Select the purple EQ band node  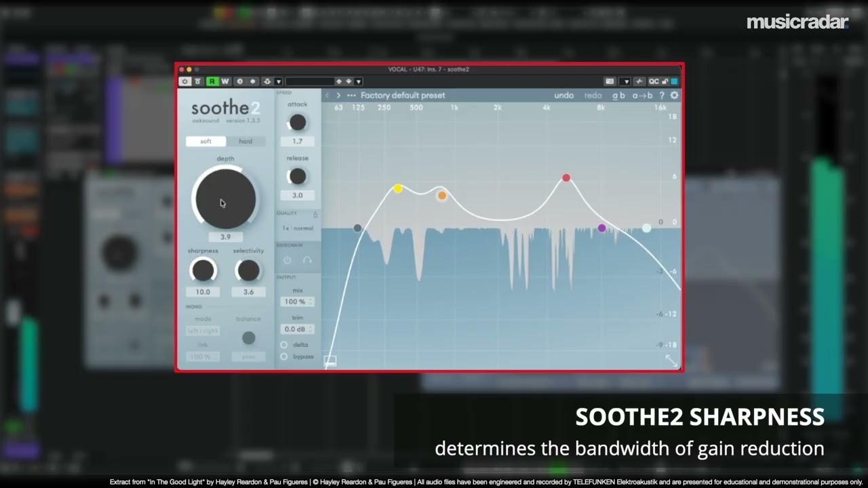point(601,228)
